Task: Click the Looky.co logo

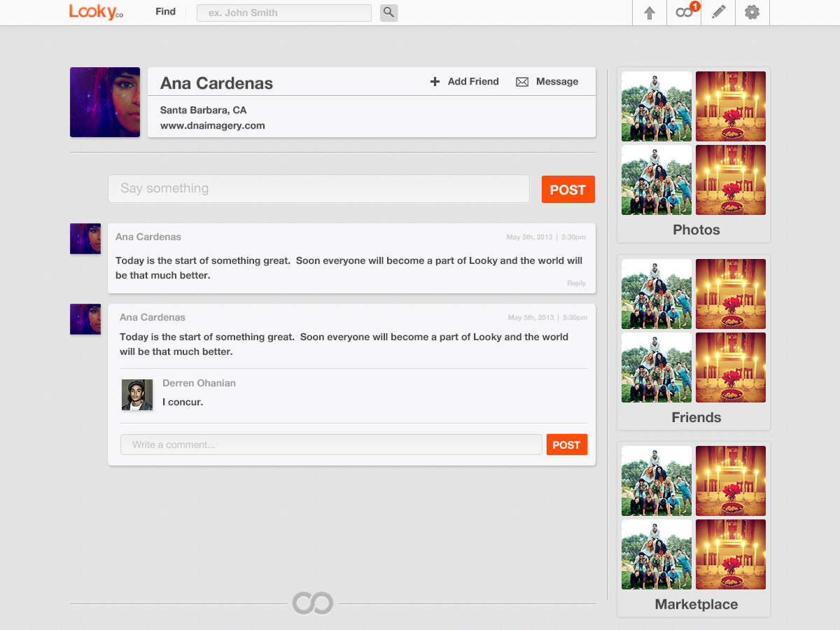Action: point(96,11)
